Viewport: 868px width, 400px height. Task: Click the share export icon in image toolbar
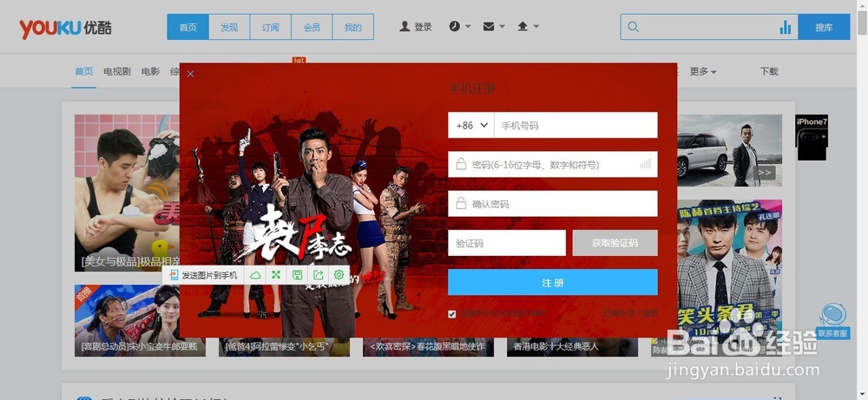pos(319,275)
